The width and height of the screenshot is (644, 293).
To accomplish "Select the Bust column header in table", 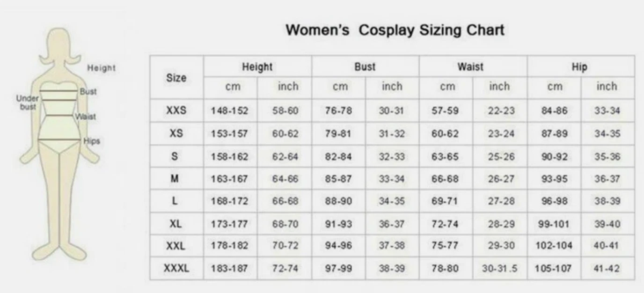I will click(x=365, y=67).
